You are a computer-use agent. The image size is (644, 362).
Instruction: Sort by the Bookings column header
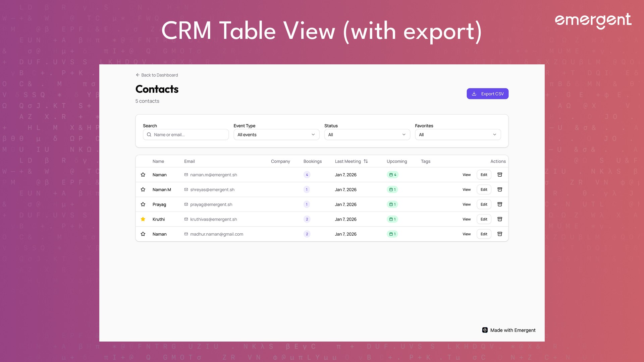coord(312,161)
